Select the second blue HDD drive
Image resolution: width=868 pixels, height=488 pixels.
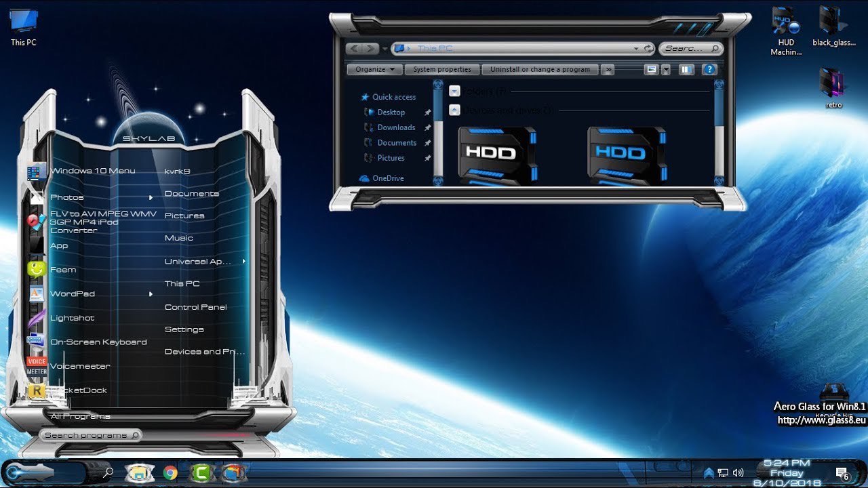[626, 155]
